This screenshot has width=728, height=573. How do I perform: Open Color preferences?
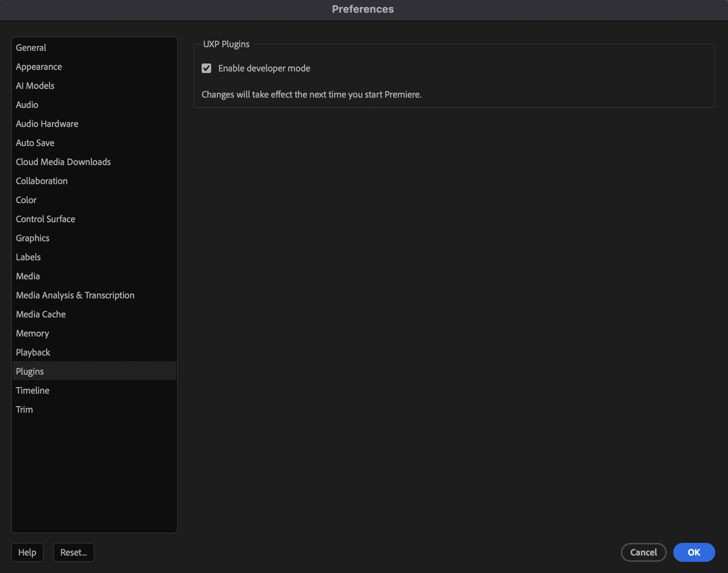(x=25, y=200)
